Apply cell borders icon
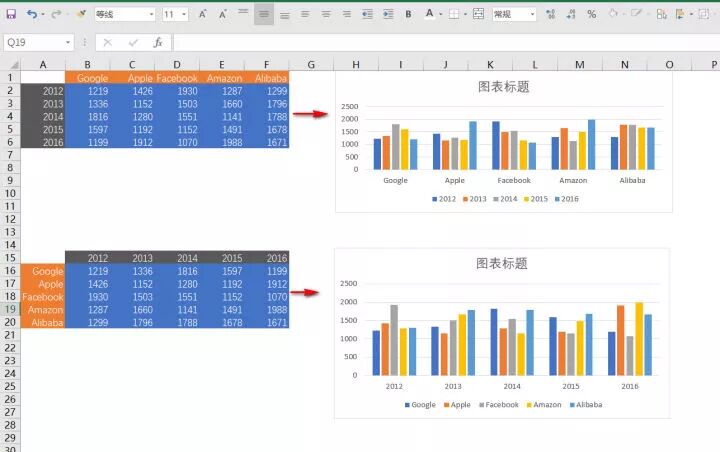Image resolution: width=720 pixels, height=452 pixels. click(x=454, y=14)
